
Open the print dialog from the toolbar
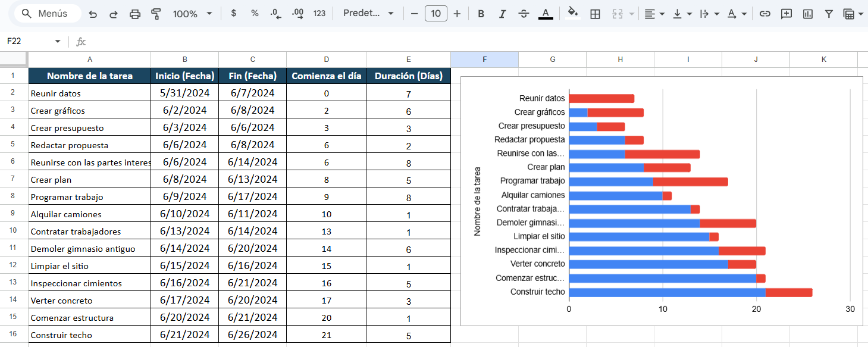point(136,13)
